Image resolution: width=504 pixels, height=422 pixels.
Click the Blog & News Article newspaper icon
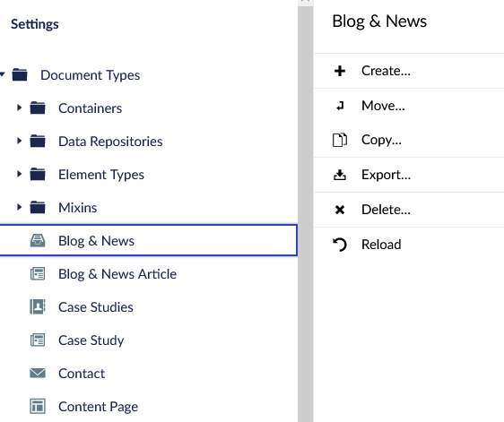pyautogui.click(x=38, y=274)
